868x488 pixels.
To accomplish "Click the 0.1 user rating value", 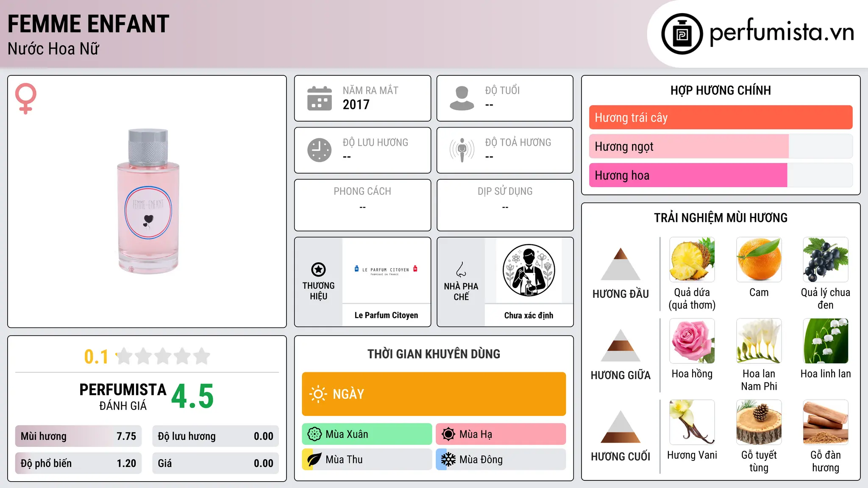I will [96, 357].
